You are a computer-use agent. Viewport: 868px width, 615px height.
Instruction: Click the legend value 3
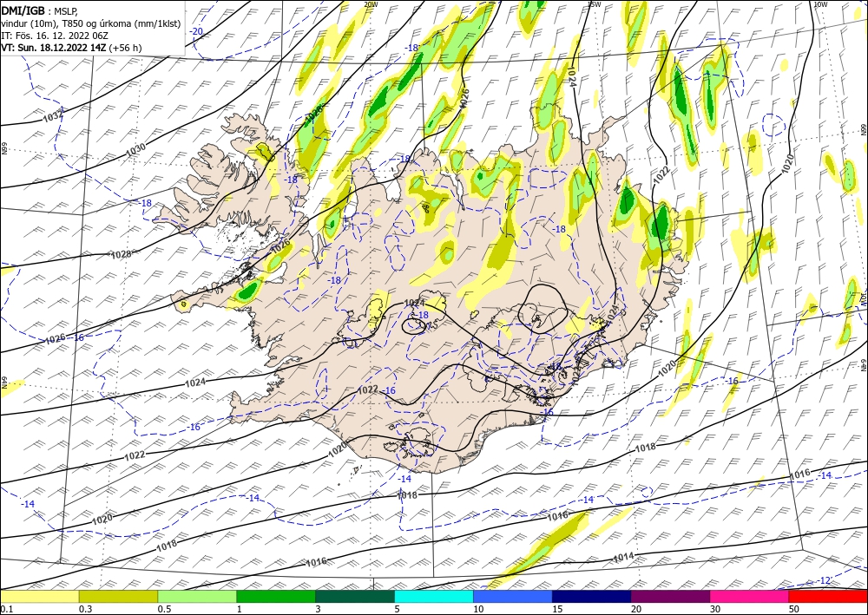coord(318,609)
